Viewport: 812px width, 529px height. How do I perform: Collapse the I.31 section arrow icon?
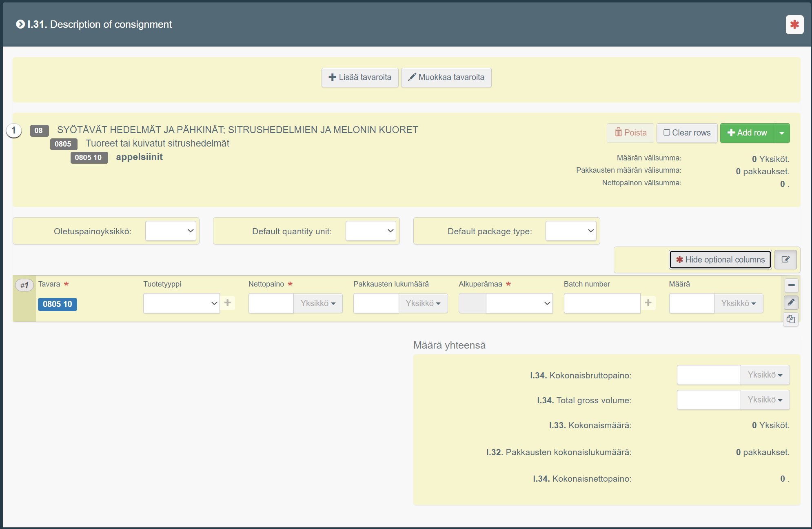20,24
